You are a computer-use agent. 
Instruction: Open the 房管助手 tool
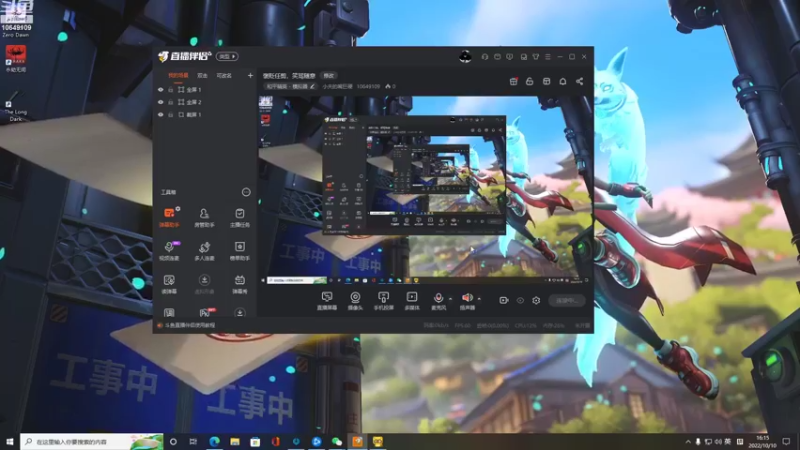pos(204,217)
